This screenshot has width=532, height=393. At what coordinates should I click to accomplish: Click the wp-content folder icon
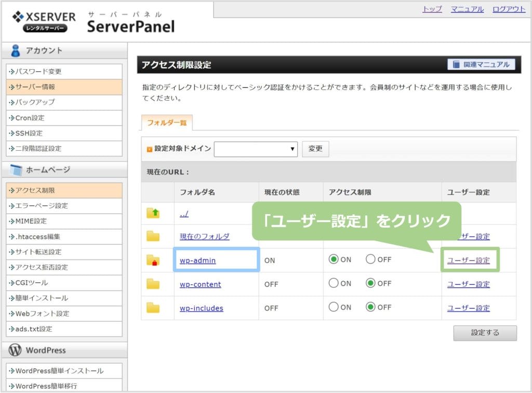click(153, 284)
